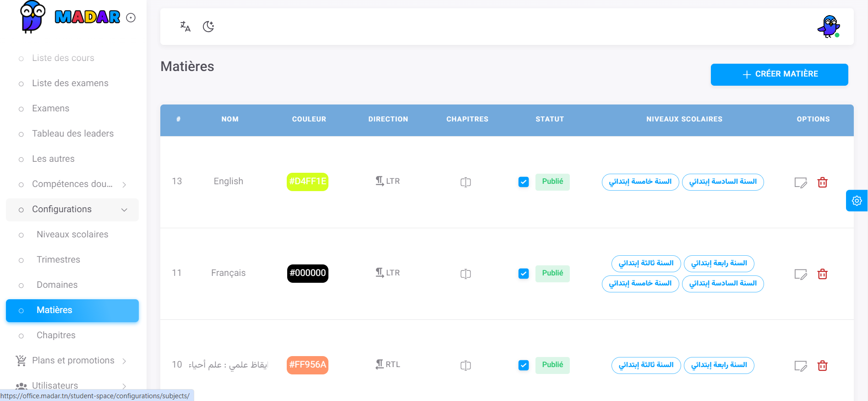Toggle published checkbox for row 10

524,365
